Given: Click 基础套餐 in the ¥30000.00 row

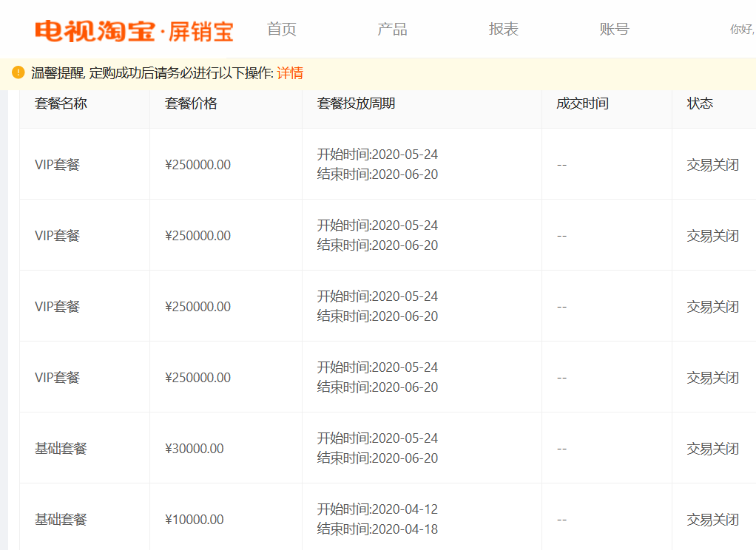Looking at the screenshot, I should 61,448.
